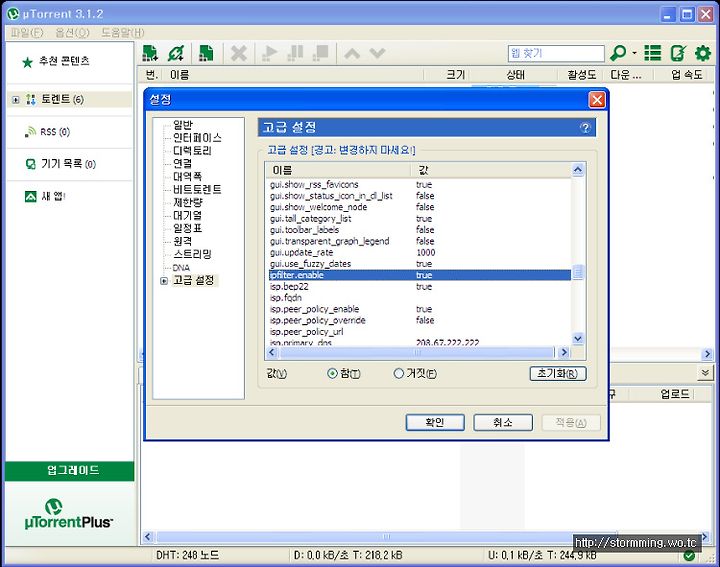Screen dimensions: 720x567
Task: Select the False radio button
Action: [399, 374]
